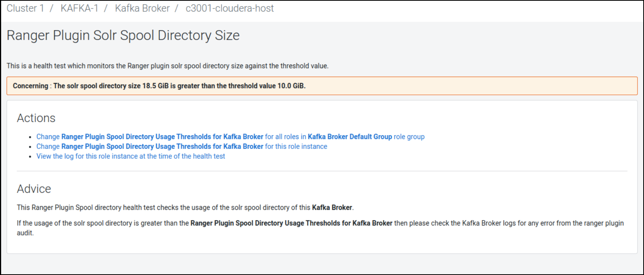Screen dimensions: 644x275
Task: Select the Ranger Plugin Solr Spool page title
Action: (x=123, y=35)
